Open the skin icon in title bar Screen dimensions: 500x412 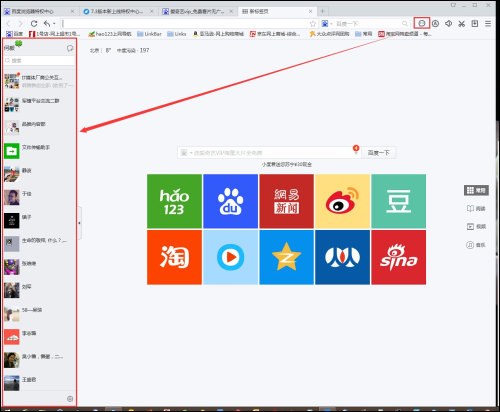click(453, 5)
